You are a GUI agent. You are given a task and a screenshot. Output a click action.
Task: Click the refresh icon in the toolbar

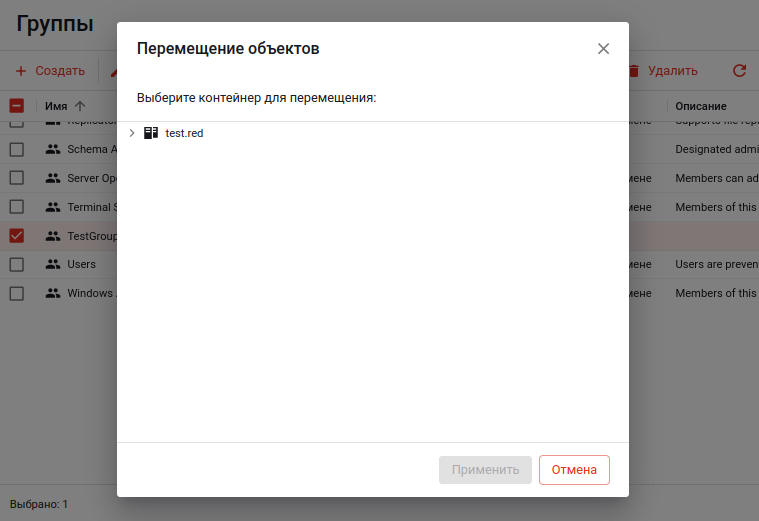click(739, 71)
